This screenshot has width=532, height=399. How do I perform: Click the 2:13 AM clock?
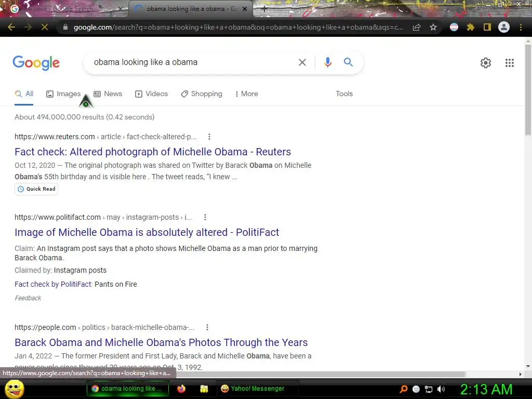(486, 389)
